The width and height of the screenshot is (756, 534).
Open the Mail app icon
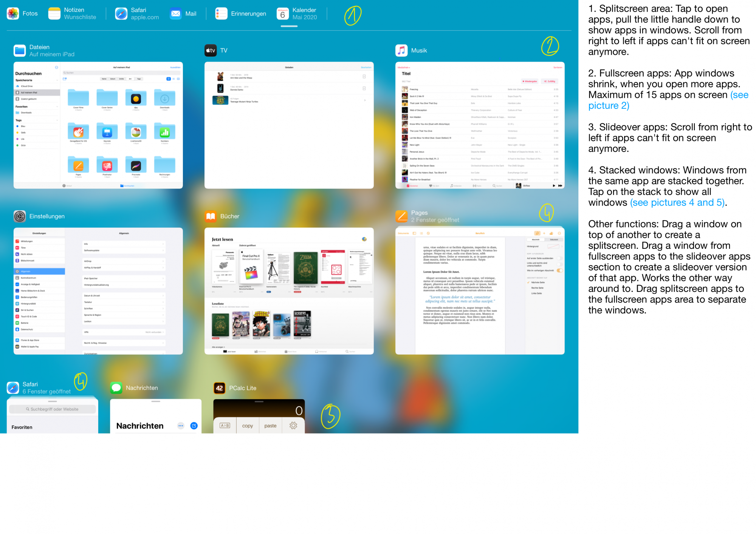point(176,14)
